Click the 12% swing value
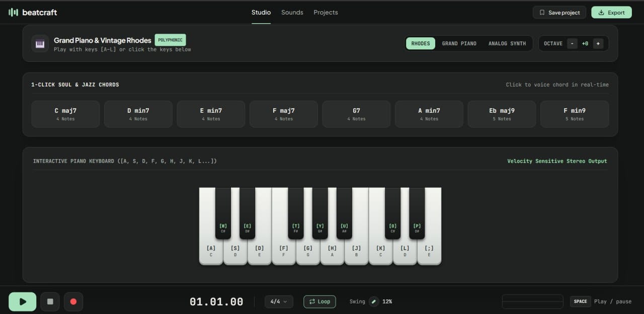 [x=387, y=301]
